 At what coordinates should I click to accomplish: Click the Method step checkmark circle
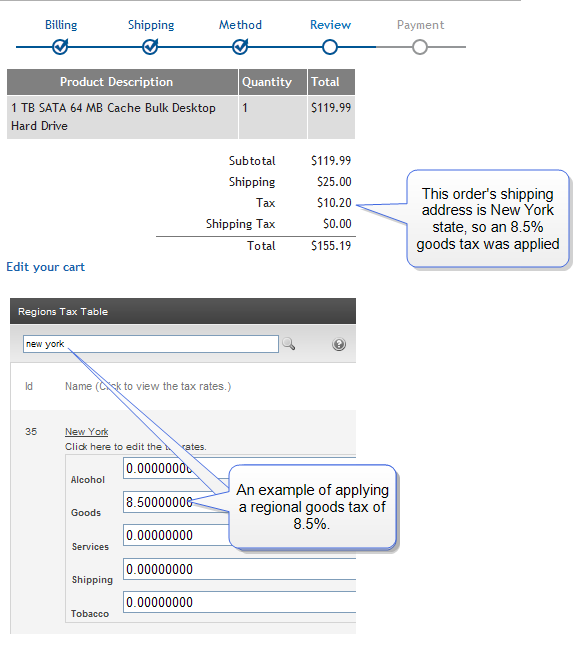point(240,47)
